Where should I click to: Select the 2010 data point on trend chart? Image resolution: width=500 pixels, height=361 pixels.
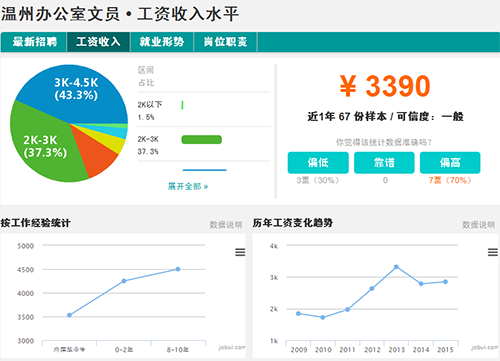(323, 317)
